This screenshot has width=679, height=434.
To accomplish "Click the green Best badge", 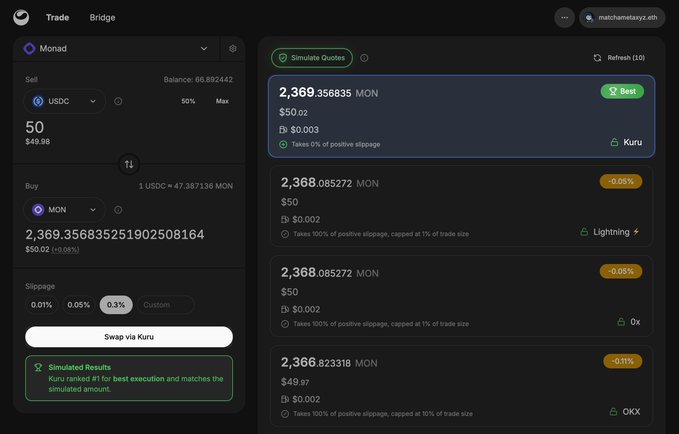I will pos(622,91).
